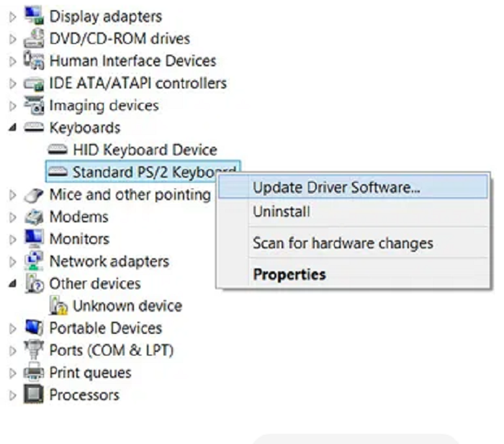Select the Human Interface Devices label
This screenshot has height=444, width=504.
[x=132, y=60]
